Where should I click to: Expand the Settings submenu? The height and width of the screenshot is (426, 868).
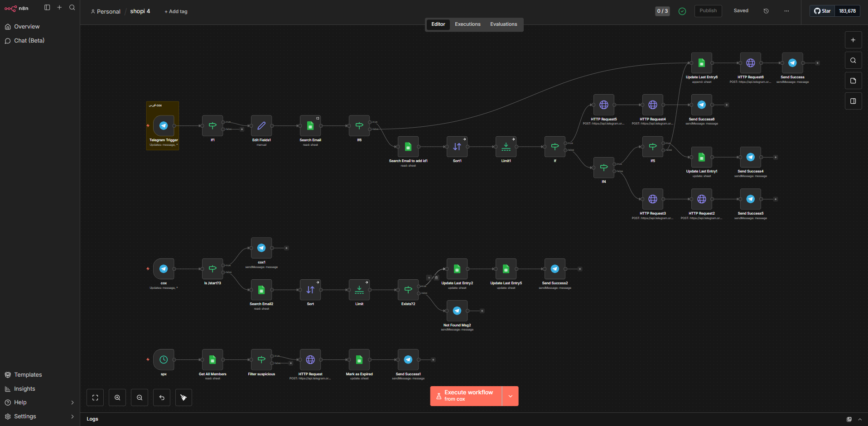coord(72,416)
